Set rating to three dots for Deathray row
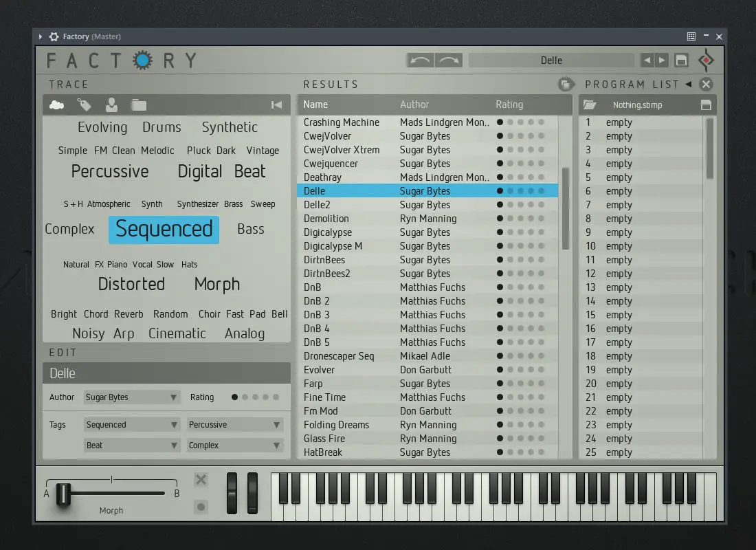756x550 pixels. click(x=521, y=177)
